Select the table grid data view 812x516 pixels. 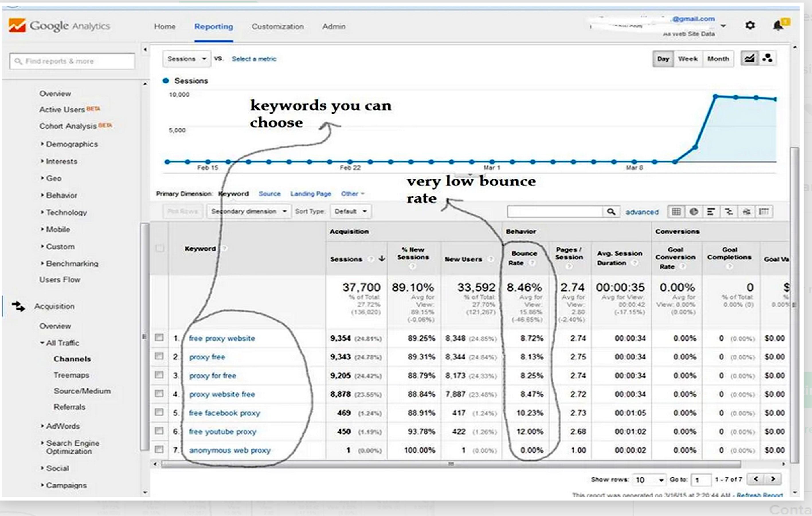(x=676, y=212)
